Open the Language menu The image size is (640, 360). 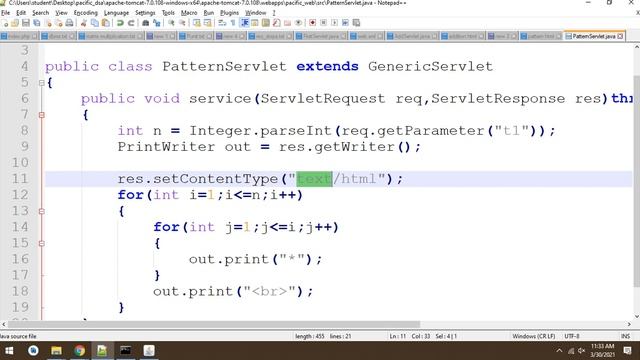116,13
